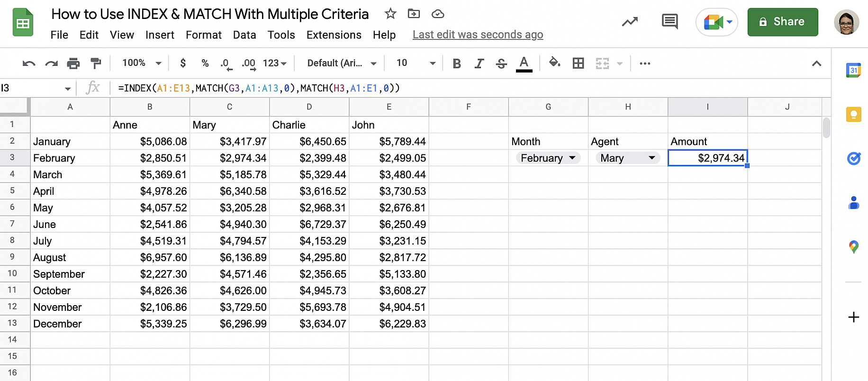Open the File menu
The height and width of the screenshot is (381, 868).
coord(59,35)
